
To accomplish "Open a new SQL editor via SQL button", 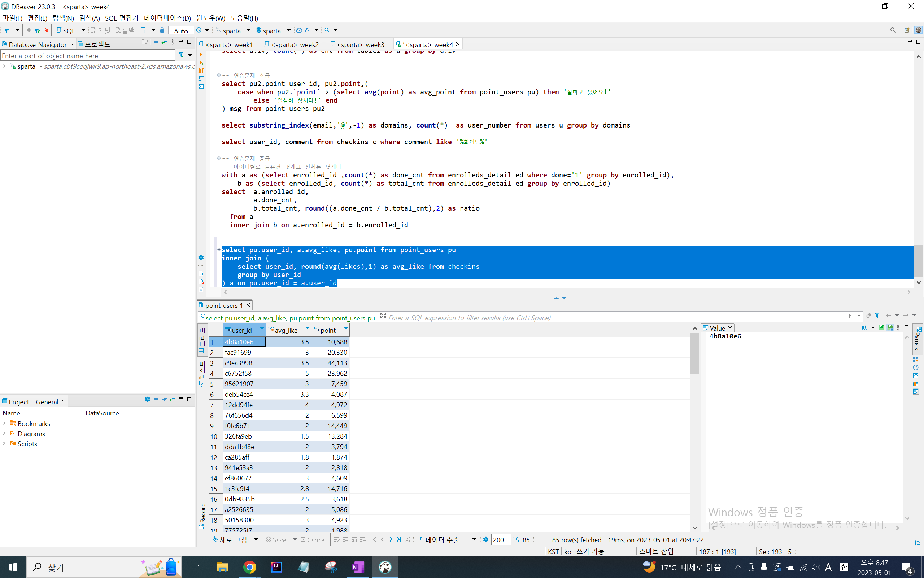I will [66, 30].
